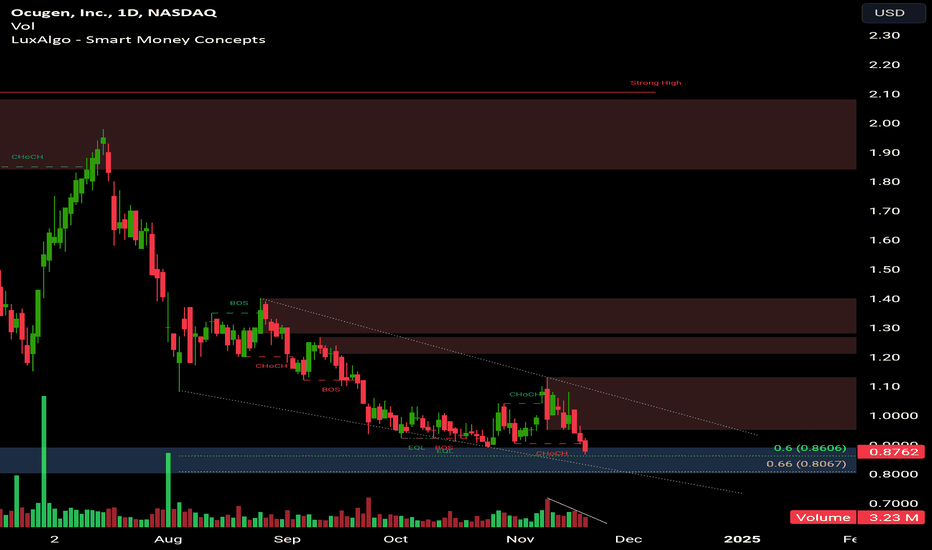The image size is (932, 550).
Task: Click the 2.20 price axis label
Action: point(884,64)
